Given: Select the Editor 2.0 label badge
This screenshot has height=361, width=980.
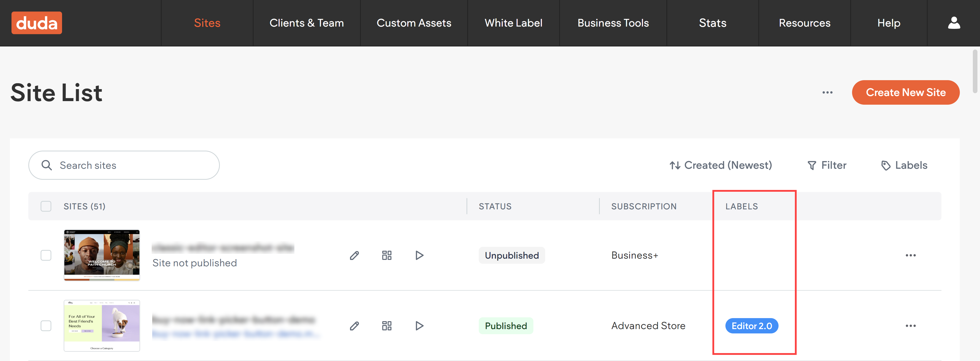Looking at the screenshot, I should (751, 326).
